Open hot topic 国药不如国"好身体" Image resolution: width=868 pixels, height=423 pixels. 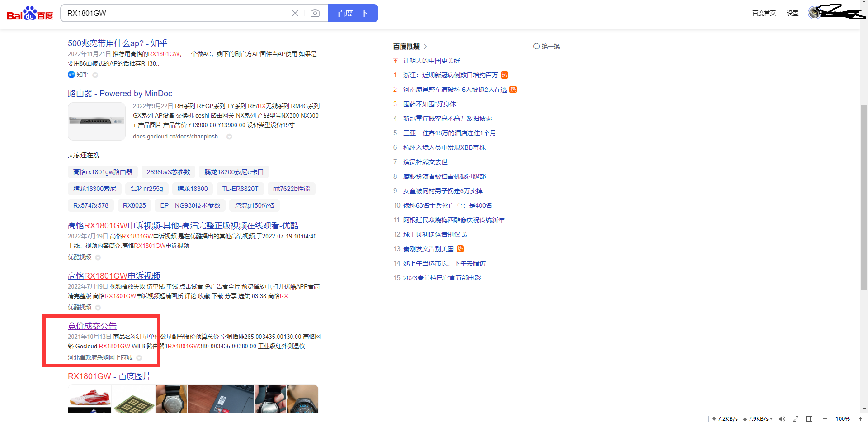[431, 104]
